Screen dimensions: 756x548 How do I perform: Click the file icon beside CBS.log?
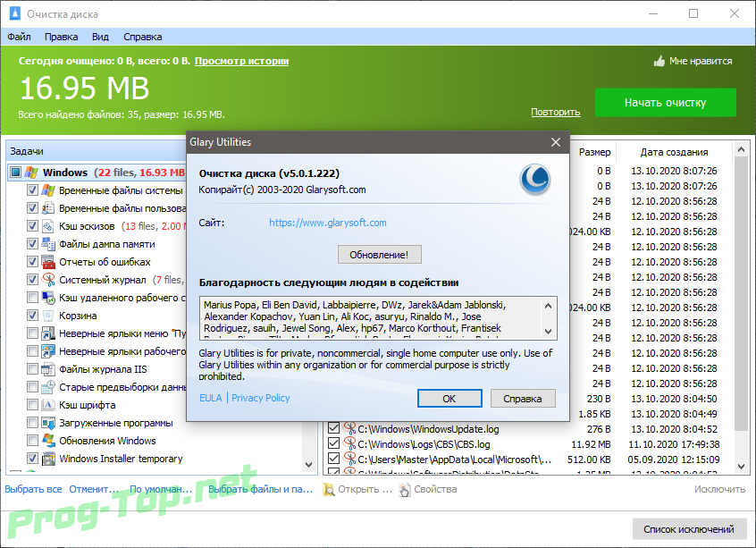pyautogui.click(x=349, y=443)
